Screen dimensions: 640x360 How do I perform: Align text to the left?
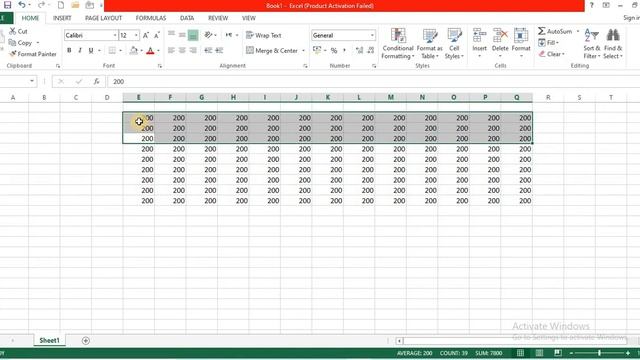point(171,50)
